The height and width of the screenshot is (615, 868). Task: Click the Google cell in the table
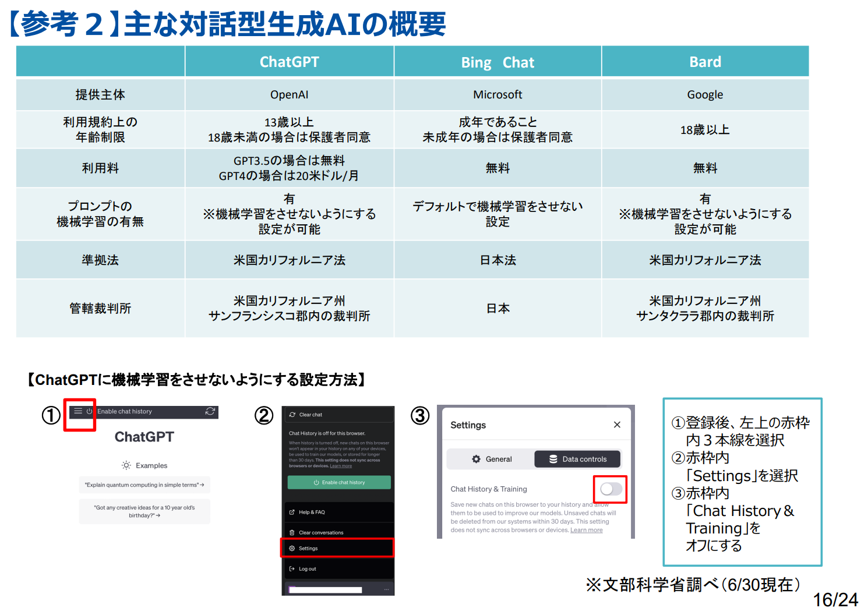click(x=705, y=94)
